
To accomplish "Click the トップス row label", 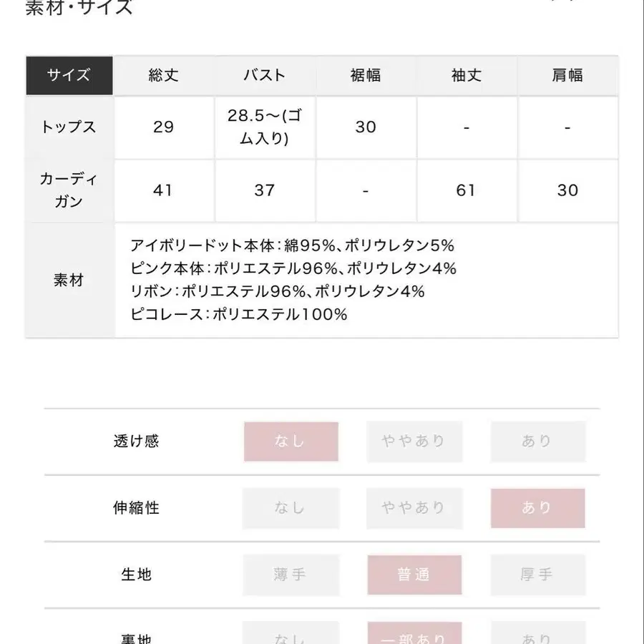I will coord(69,127).
